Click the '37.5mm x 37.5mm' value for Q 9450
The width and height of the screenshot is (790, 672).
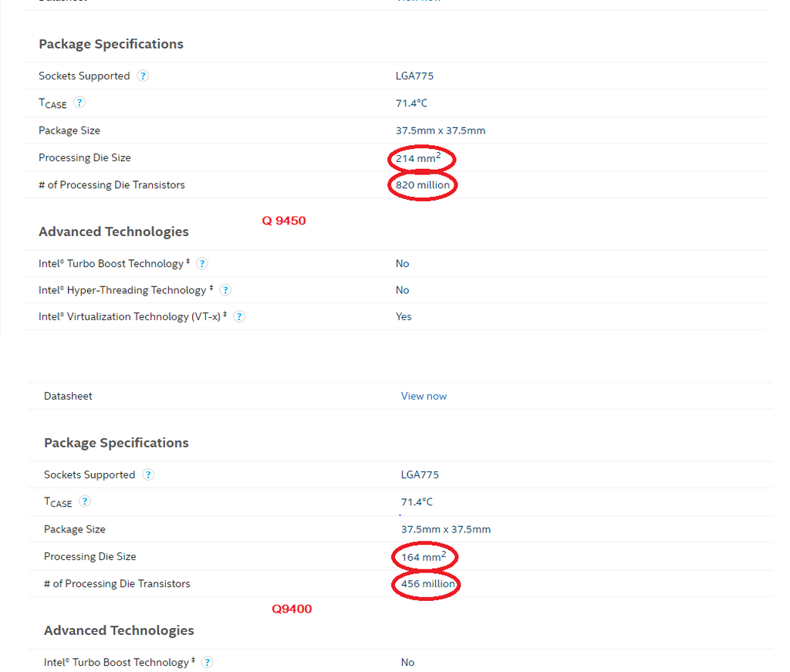[x=441, y=130]
